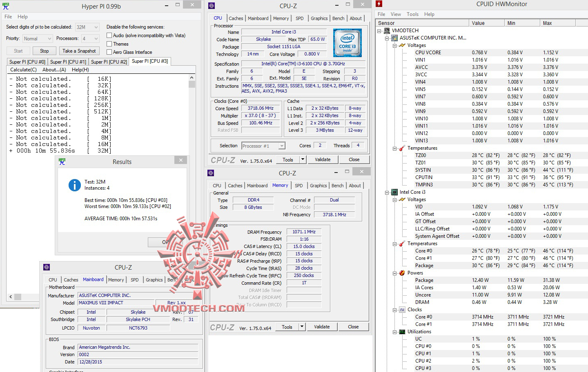Click the Tools button in top CPU-Z window

point(288,159)
